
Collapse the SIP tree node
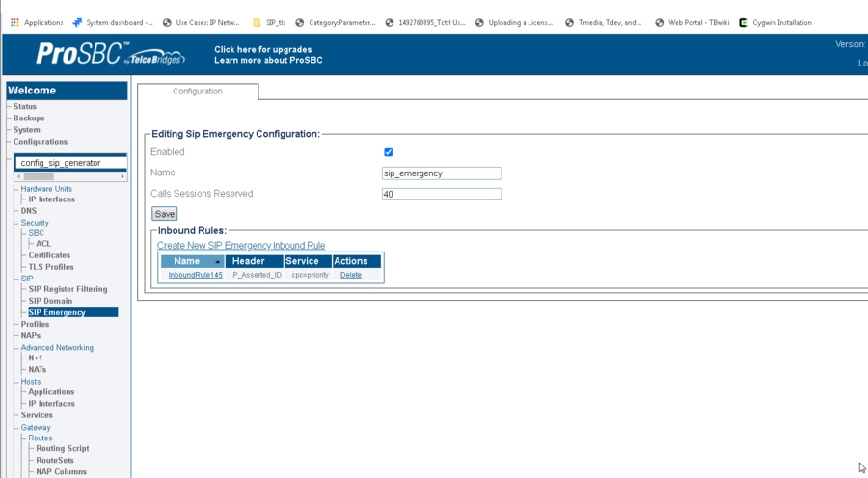(x=27, y=279)
